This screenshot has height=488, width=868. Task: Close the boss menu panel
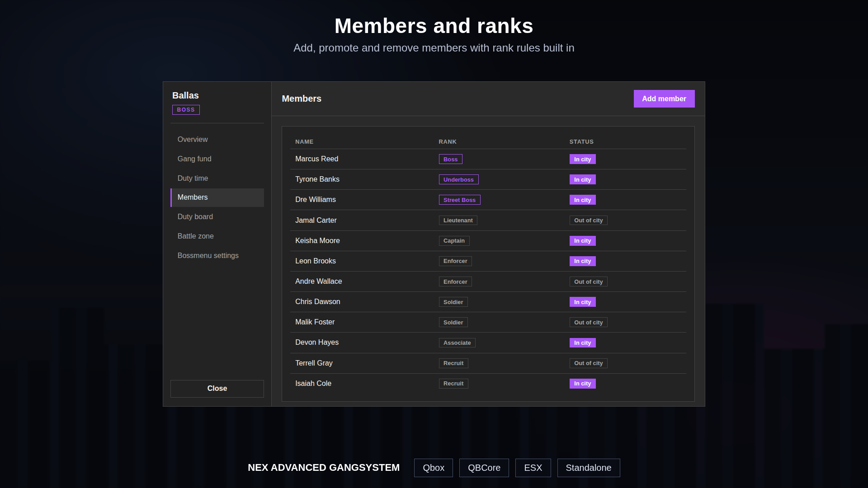217,389
